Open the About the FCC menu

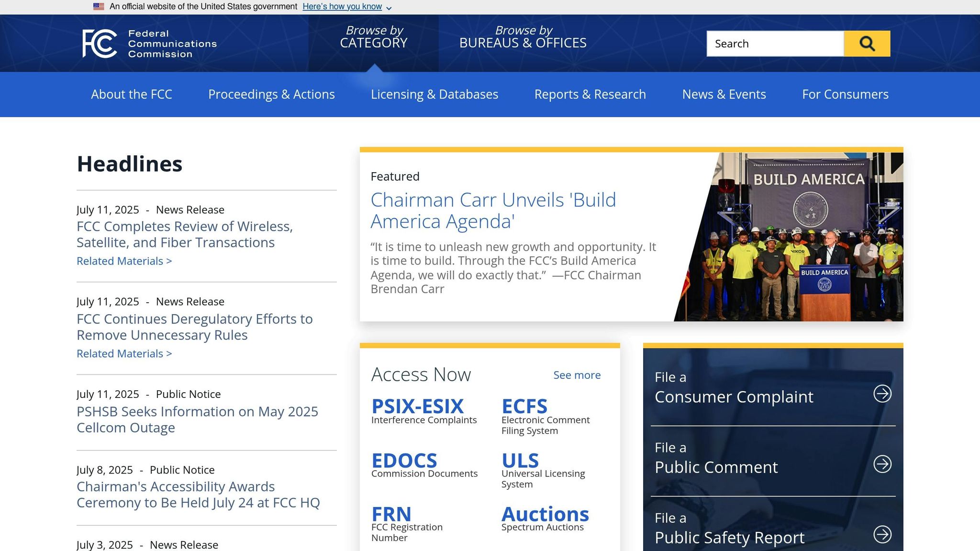coord(132,94)
